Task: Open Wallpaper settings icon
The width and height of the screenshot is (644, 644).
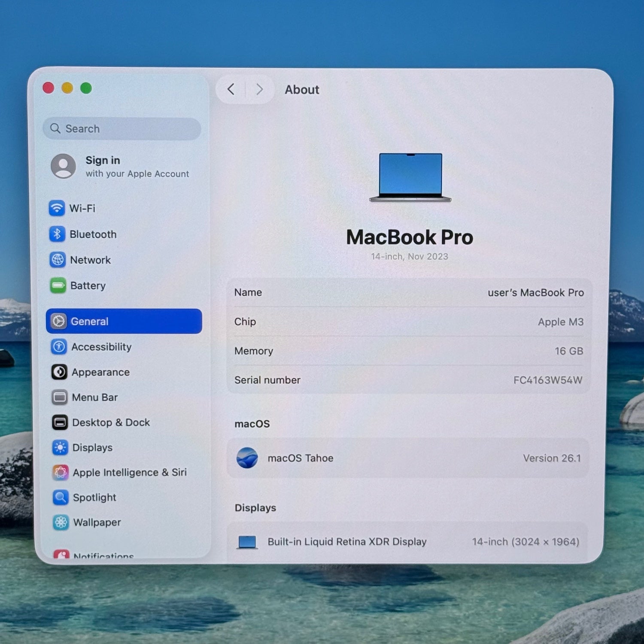Action: click(61, 522)
